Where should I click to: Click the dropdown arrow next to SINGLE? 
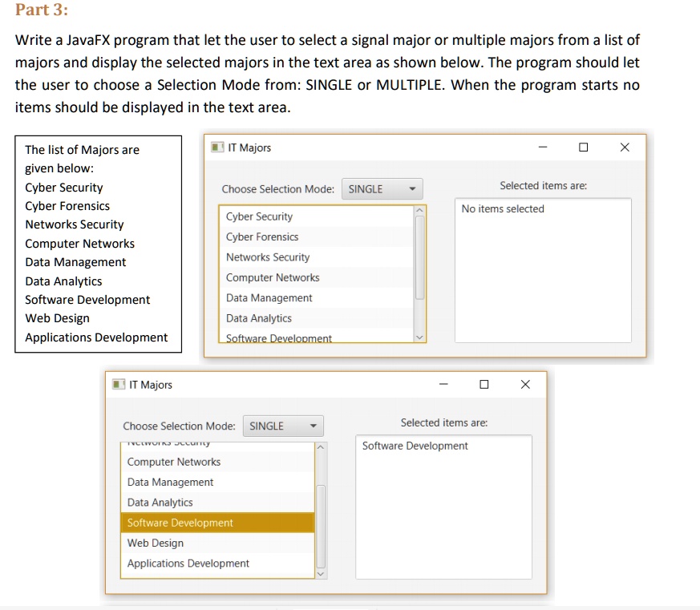pos(414,189)
